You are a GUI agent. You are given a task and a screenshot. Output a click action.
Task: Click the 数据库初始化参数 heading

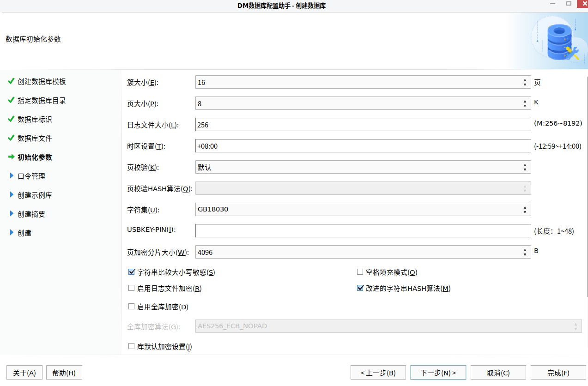(x=33, y=39)
